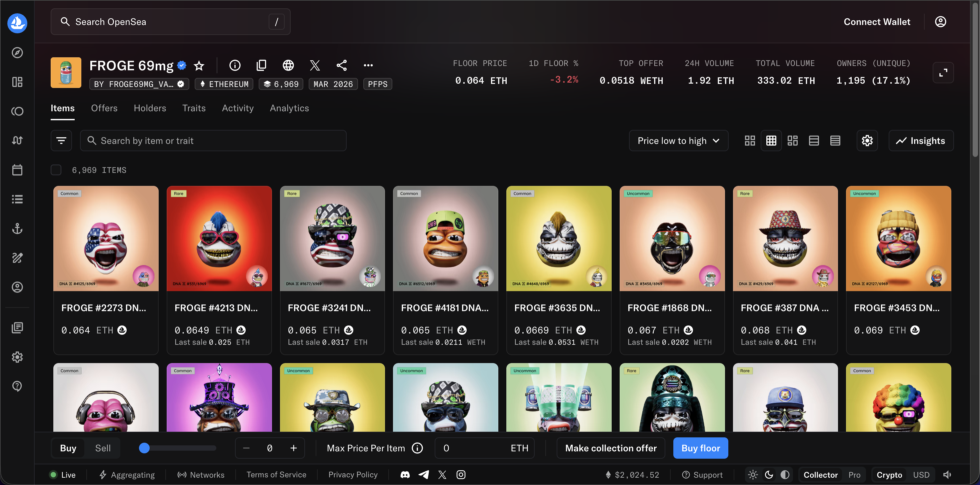This screenshot has width=980, height=485.
Task: Open the Terms of Service link
Action: pos(276,475)
